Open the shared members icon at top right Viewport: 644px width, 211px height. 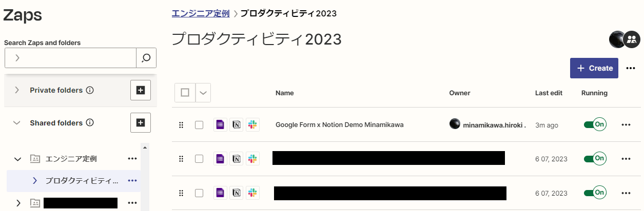(632, 39)
